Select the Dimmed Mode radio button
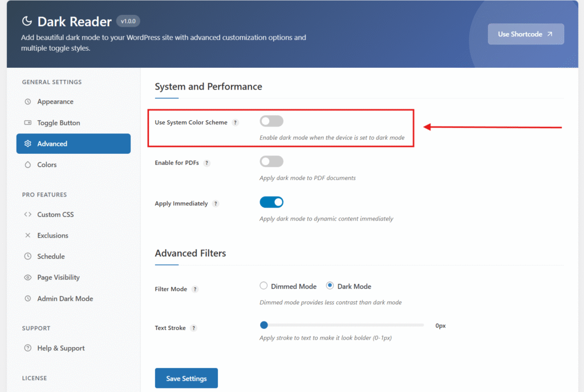 tap(263, 285)
